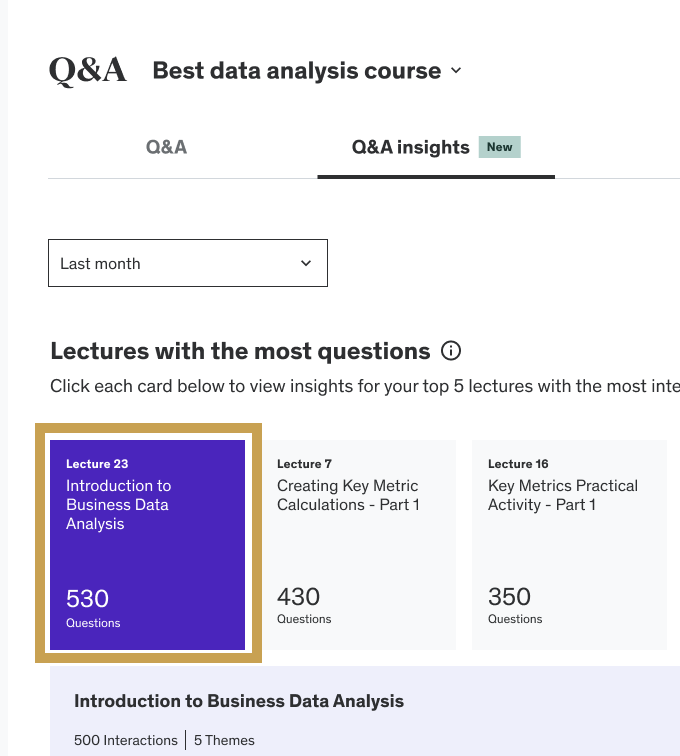Expand the Last month time filter
Image resolution: width=680 pixels, height=756 pixels.
point(188,263)
